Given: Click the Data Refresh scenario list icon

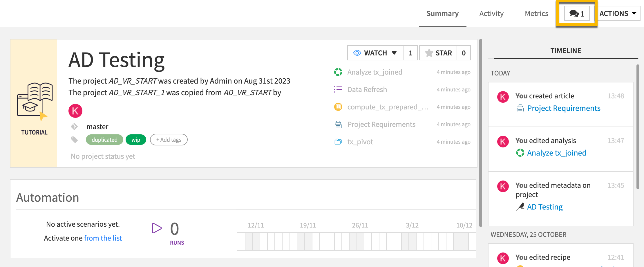Looking at the screenshot, I should point(338,89).
